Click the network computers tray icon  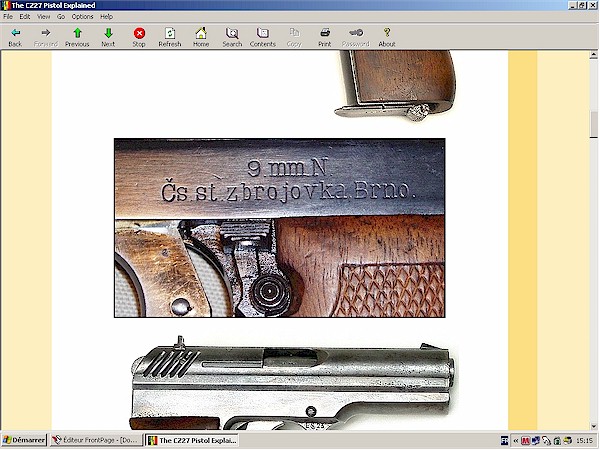click(535, 441)
